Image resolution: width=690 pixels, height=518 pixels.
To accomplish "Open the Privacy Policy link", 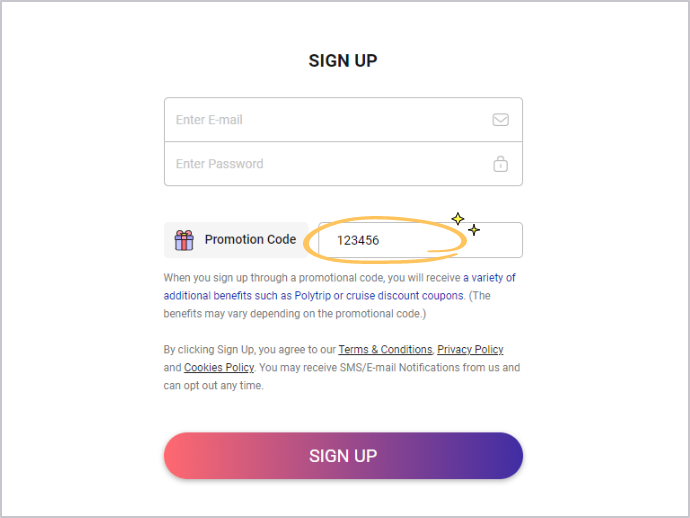I will [x=470, y=350].
